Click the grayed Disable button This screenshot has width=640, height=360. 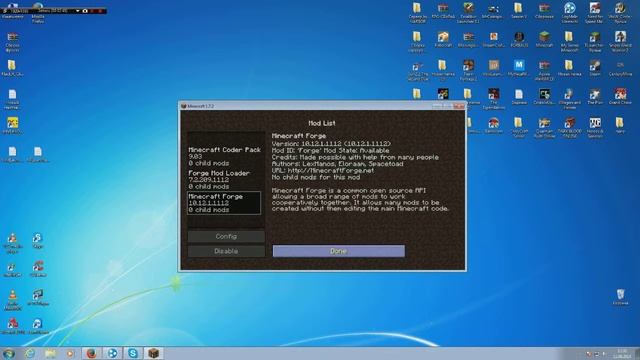click(x=226, y=251)
